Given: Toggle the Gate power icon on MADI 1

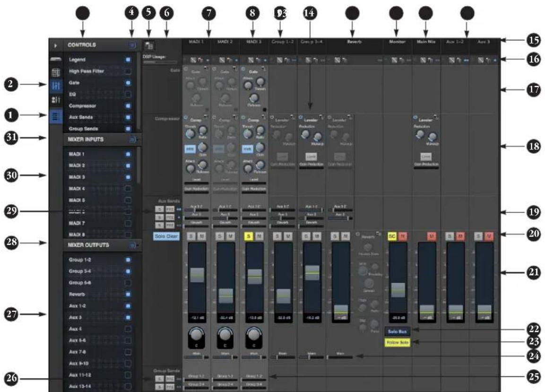Looking at the screenshot, I should [x=186, y=69].
